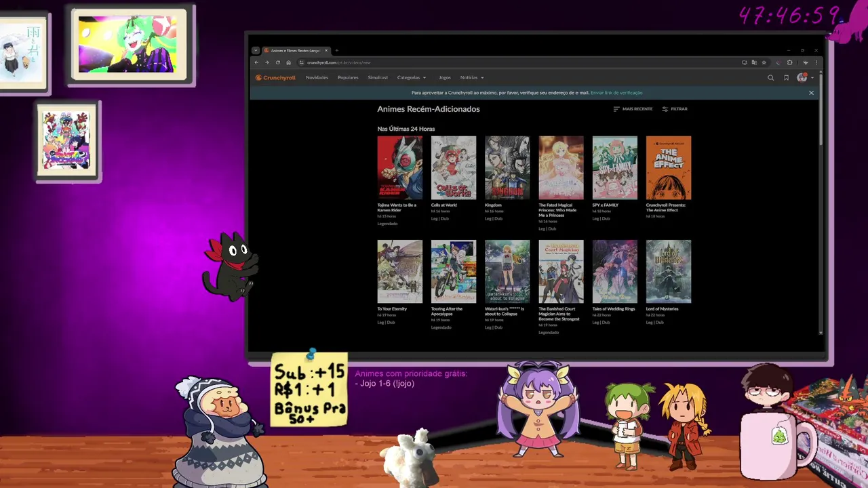Open The Fated Magical Princess poster
This screenshot has height=488, width=868.
[561, 167]
